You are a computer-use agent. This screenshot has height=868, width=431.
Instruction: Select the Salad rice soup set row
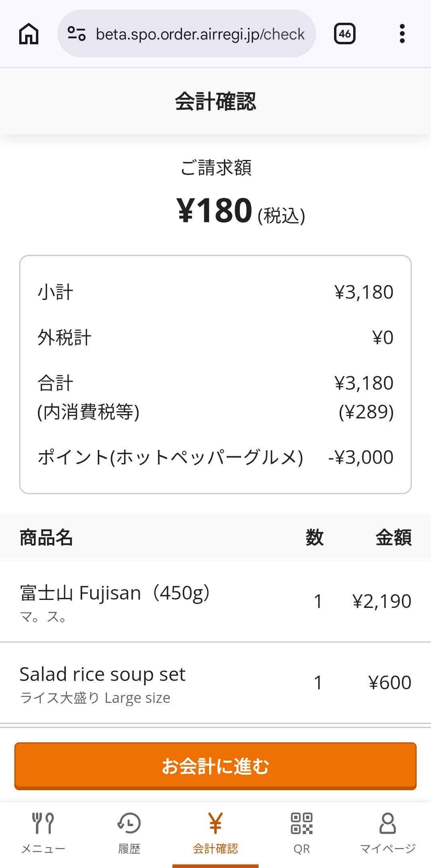click(x=215, y=683)
